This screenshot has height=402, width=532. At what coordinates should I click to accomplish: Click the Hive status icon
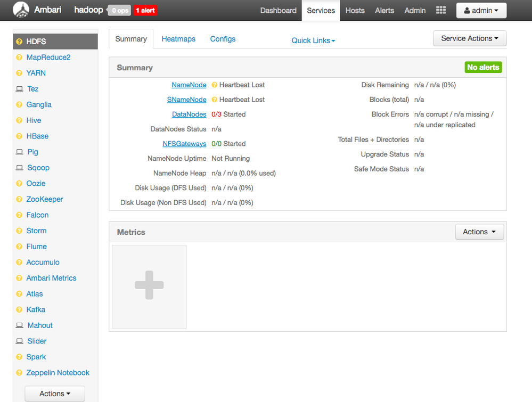19,120
